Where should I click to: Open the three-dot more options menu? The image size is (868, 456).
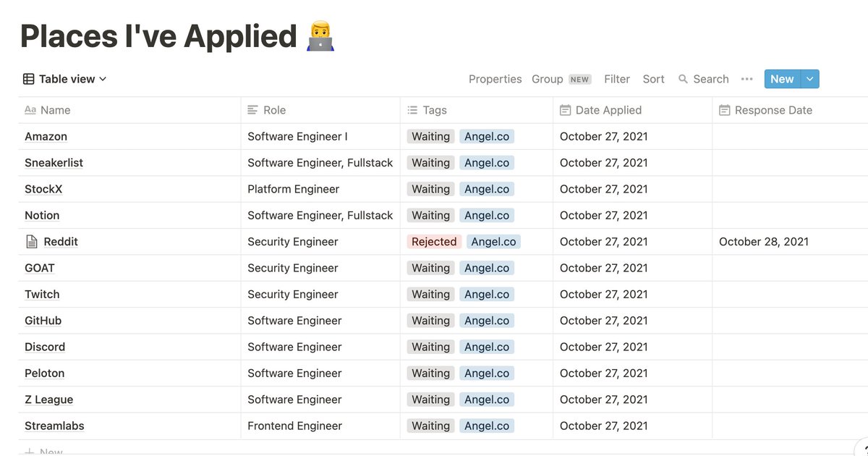point(747,79)
